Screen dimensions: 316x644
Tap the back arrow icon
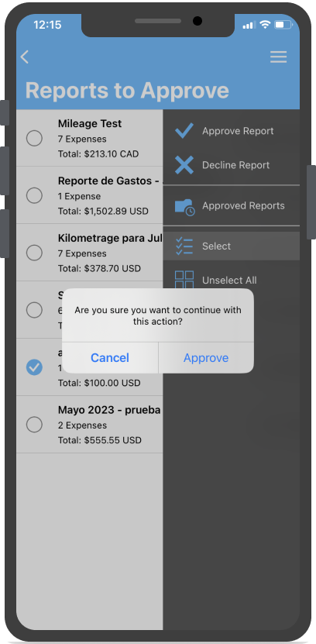[25, 57]
